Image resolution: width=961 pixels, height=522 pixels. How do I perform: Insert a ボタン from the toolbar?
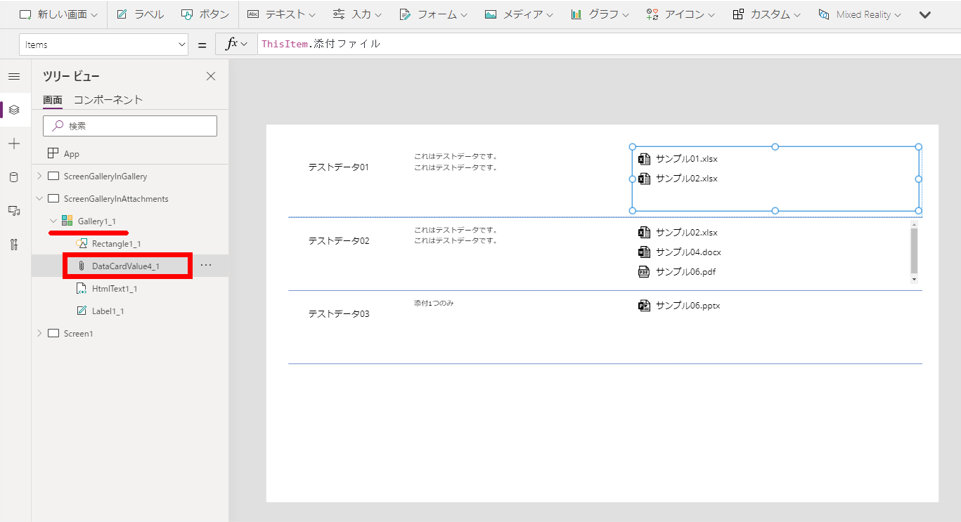205,15
